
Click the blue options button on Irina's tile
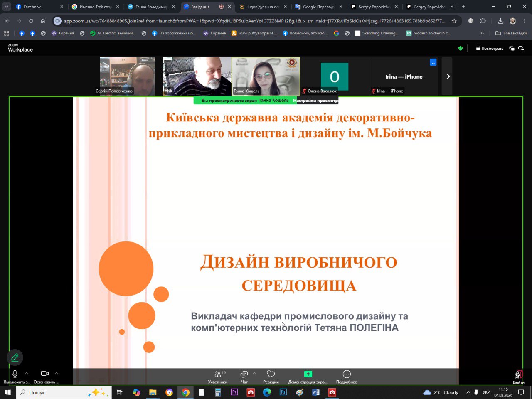tap(433, 63)
